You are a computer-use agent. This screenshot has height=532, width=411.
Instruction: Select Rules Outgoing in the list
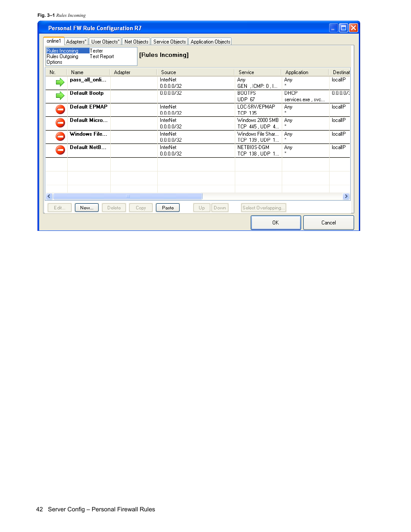(62, 56)
